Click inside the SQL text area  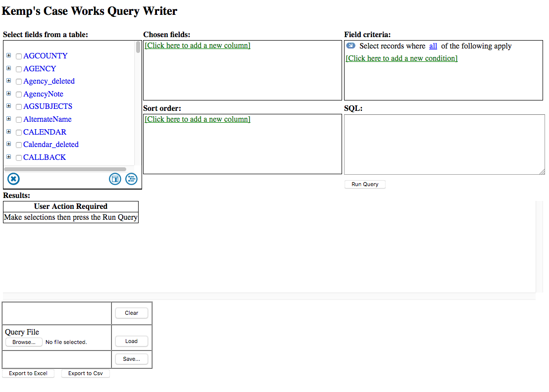coord(444,144)
